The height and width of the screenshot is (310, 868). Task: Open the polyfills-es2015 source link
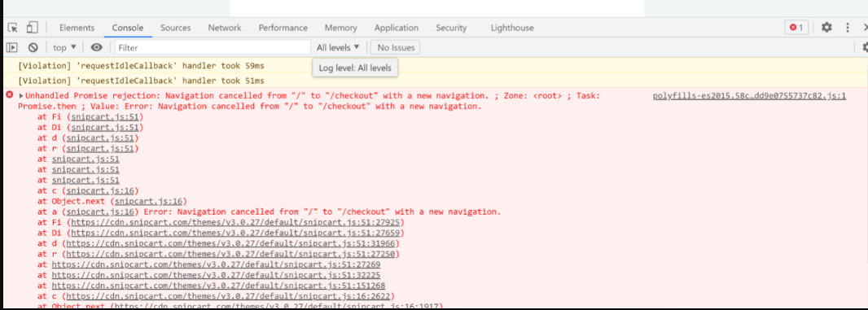tap(750, 96)
